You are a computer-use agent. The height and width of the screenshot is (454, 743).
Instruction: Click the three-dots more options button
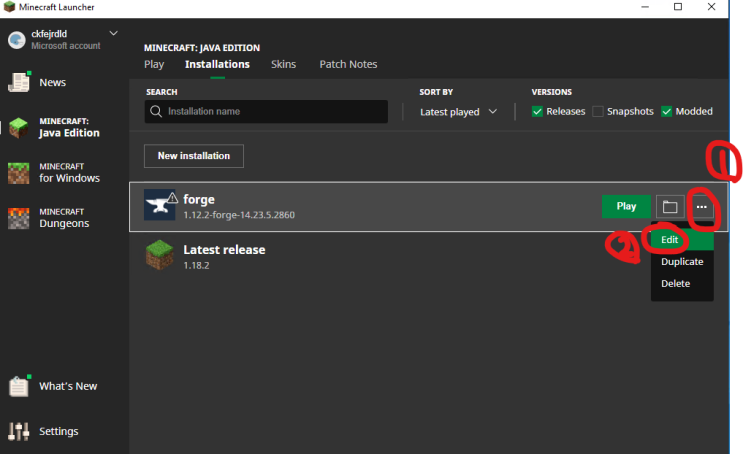click(x=701, y=207)
